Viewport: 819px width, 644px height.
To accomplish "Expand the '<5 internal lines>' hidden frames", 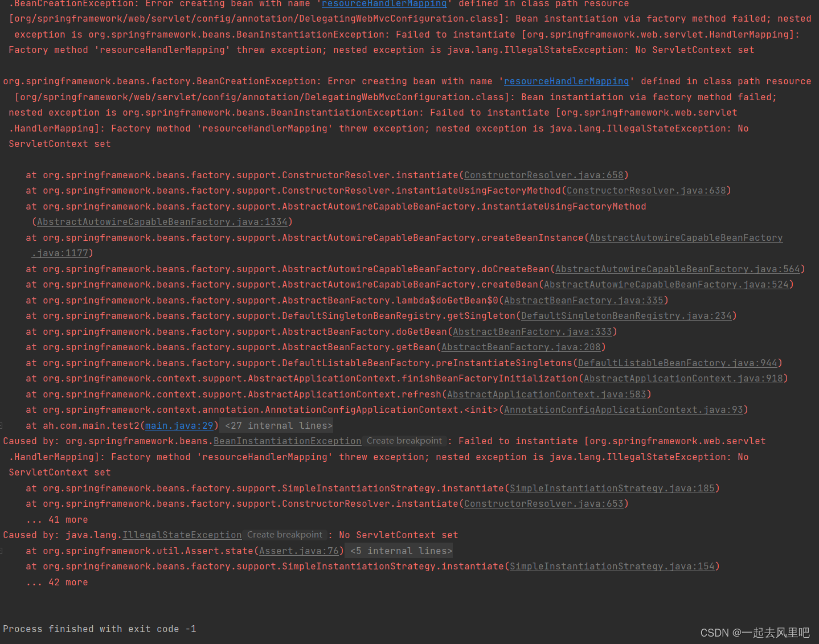I will [399, 551].
